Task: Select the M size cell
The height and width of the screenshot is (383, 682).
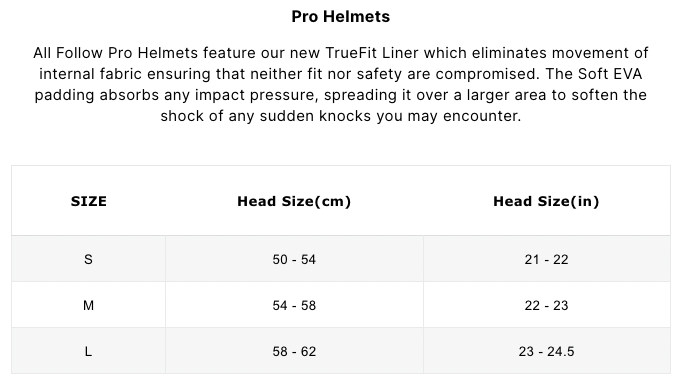Action: point(88,306)
